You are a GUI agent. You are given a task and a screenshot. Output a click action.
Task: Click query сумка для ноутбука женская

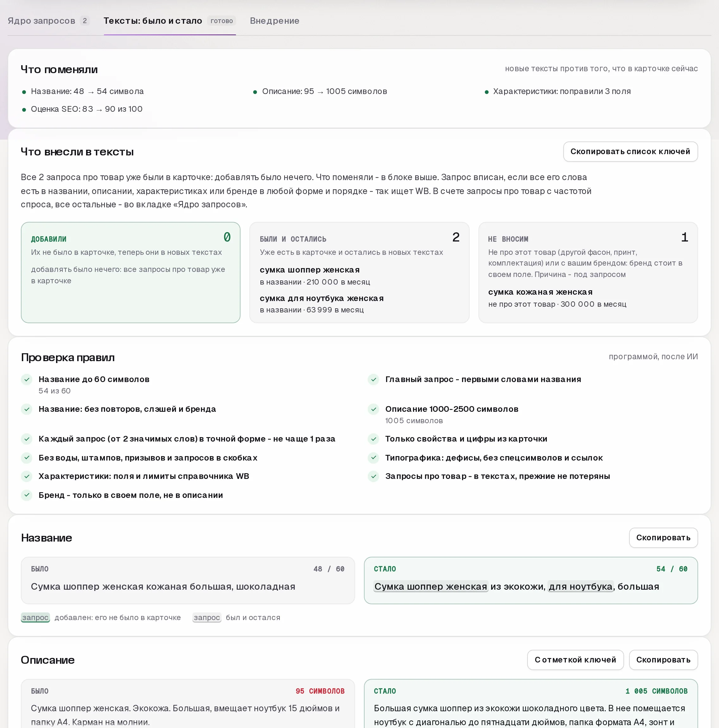(x=322, y=298)
